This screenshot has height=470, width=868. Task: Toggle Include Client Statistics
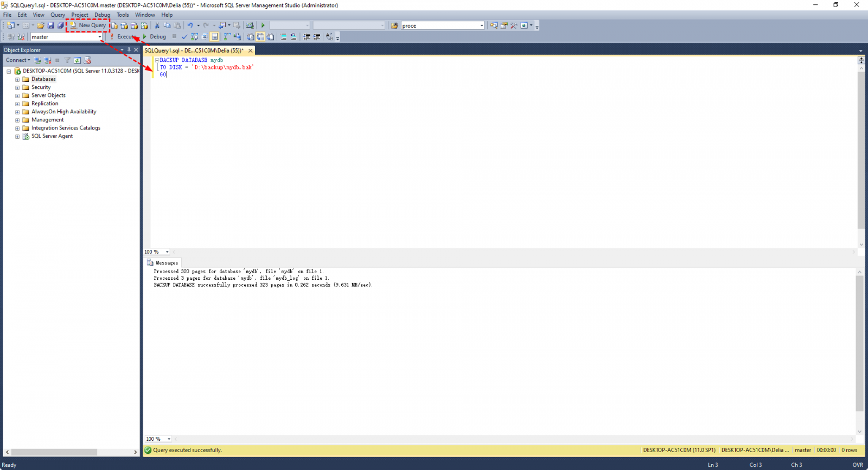(x=237, y=37)
